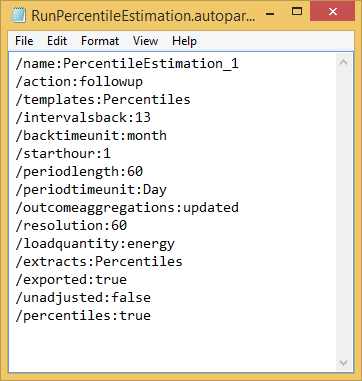
Task: Maximize the Notepad window
Action: tap(297, 12)
